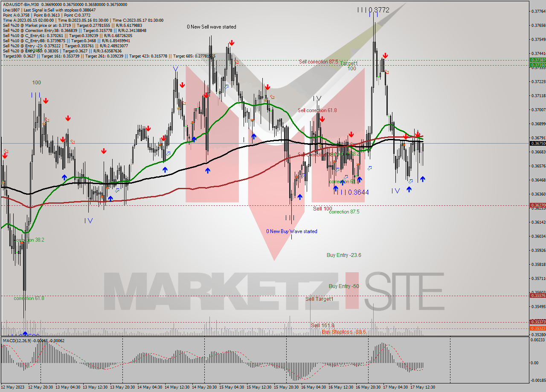
Task: Click the red 0.35576 price tag
Action: pyautogui.click(x=537, y=295)
